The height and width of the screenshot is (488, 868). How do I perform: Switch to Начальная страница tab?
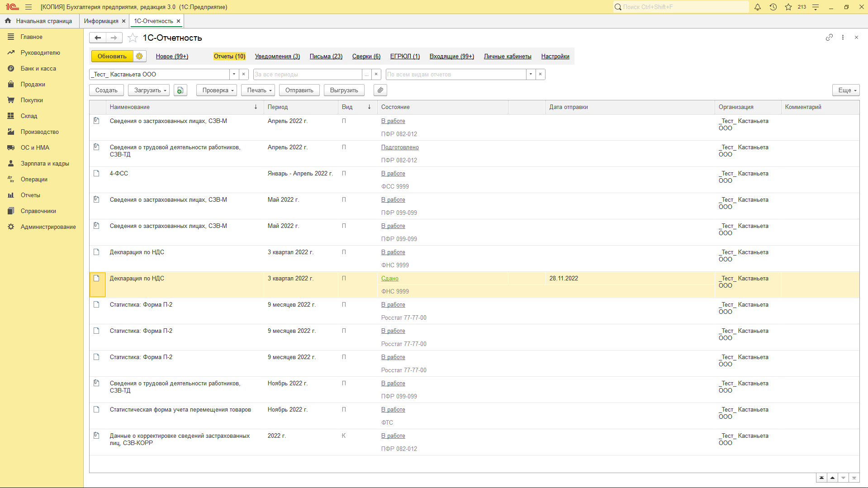pyautogui.click(x=39, y=21)
